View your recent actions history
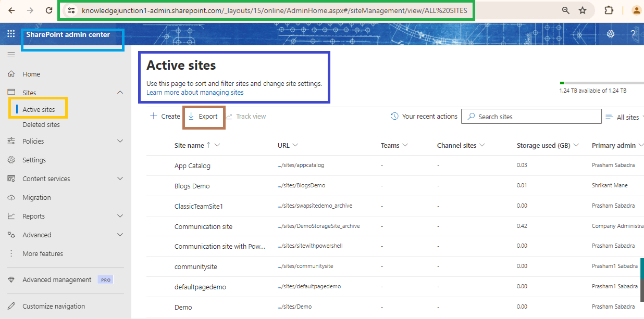 coord(424,116)
